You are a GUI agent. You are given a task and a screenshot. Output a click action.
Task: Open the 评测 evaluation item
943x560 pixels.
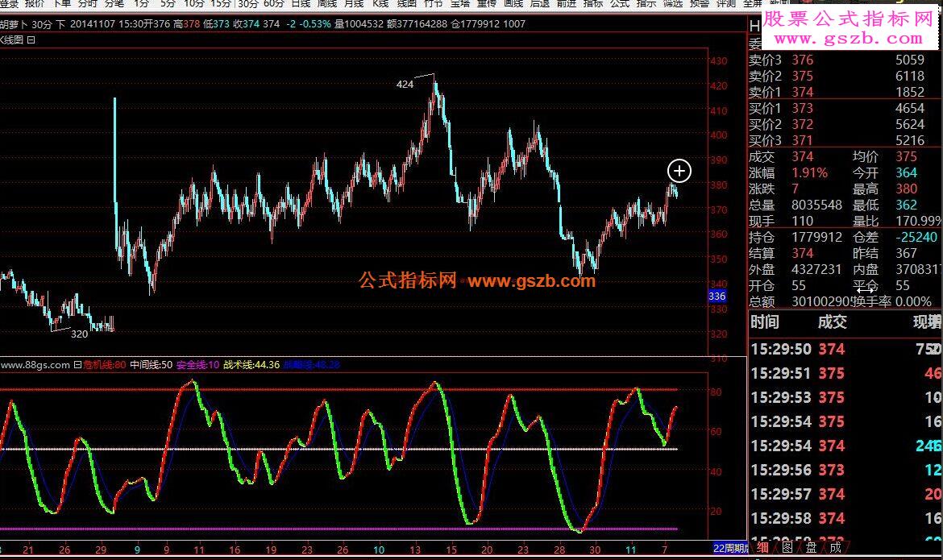tap(726, 3)
